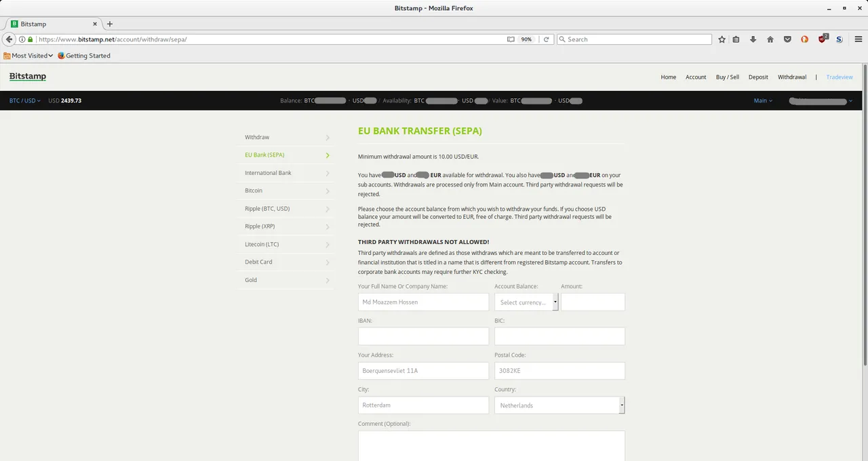Viewport: 868px width, 461px height.
Task: Click the browser URL address bar
Action: (x=271, y=39)
